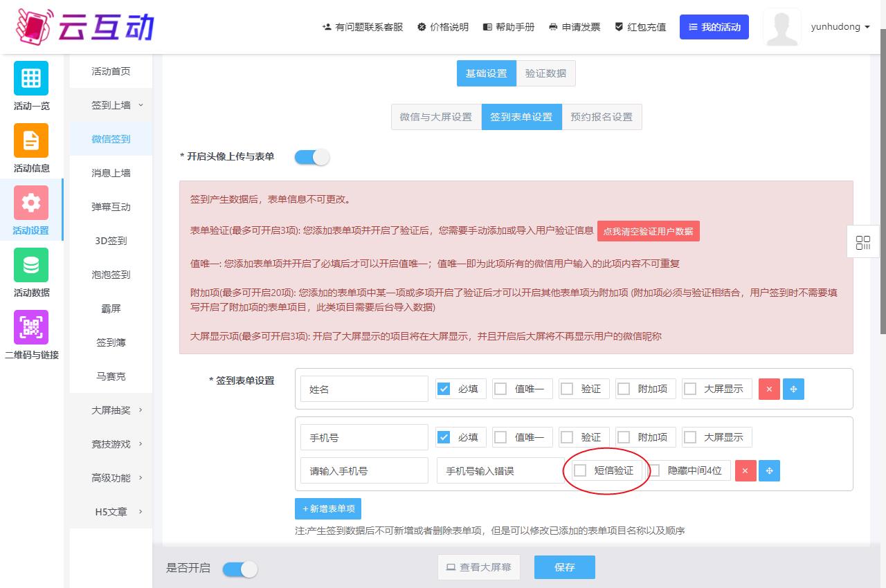
Task: Click the floating QR code icon at right edge
Action: [x=863, y=243]
